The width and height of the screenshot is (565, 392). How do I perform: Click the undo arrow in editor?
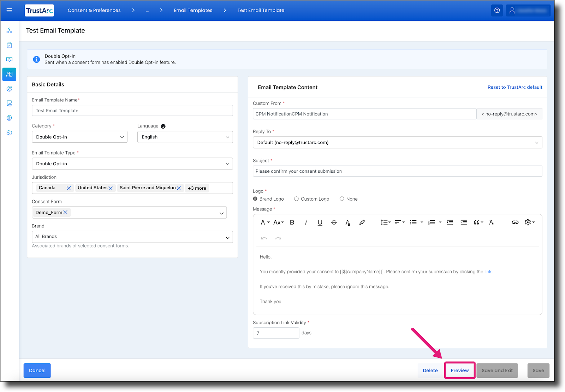[x=264, y=238]
